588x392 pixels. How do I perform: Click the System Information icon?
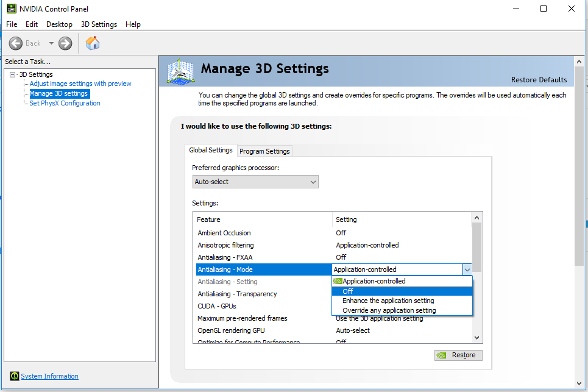(15, 376)
